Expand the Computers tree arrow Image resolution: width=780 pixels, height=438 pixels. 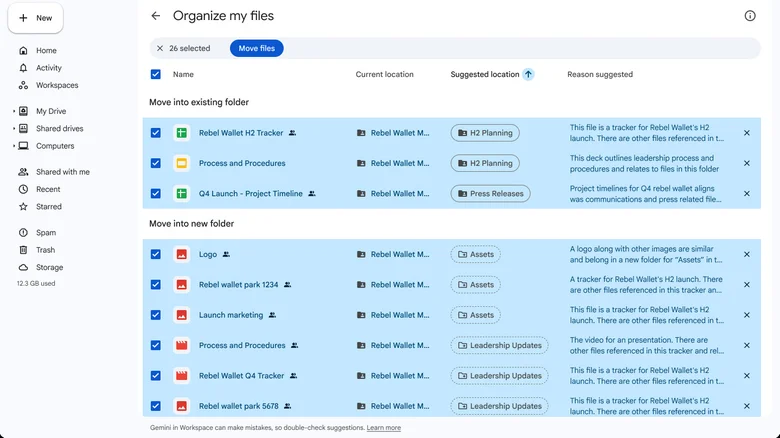tap(13, 146)
